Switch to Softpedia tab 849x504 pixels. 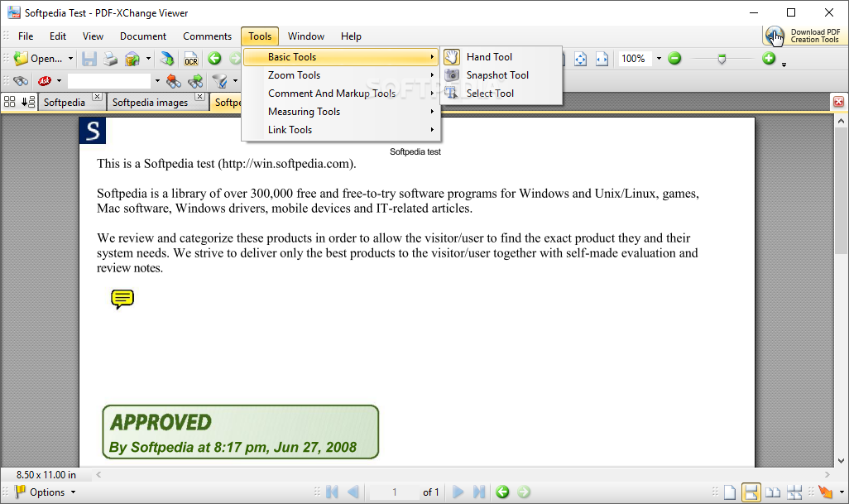(65, 103)
